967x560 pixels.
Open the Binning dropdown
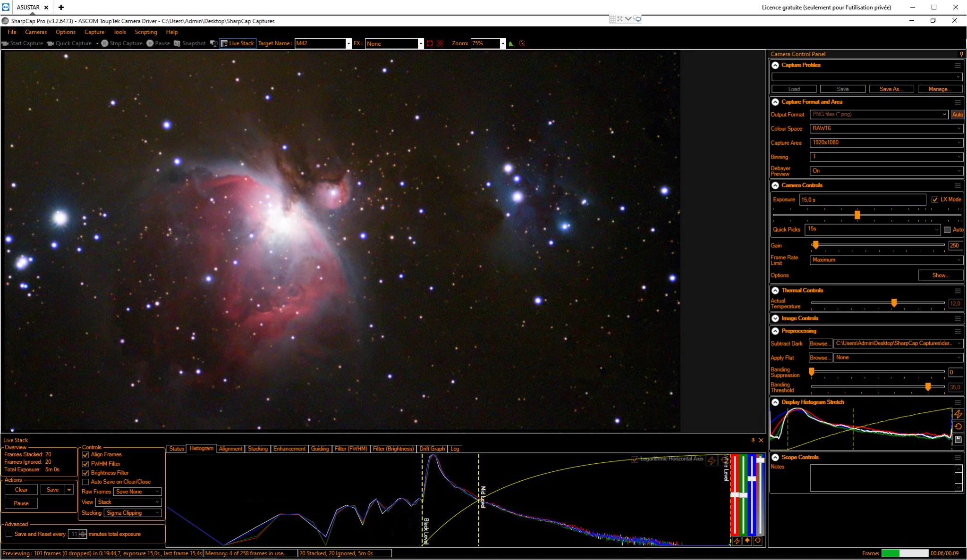(x=886, y=157)
